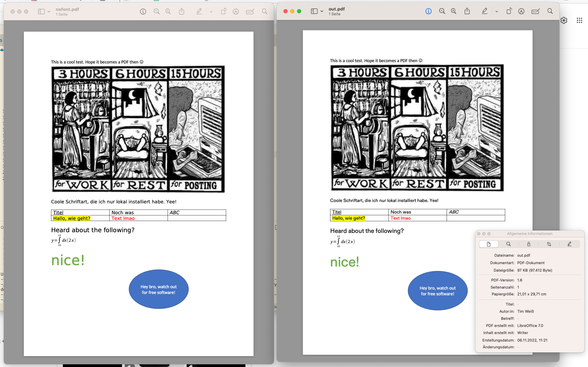Search in out.pdf window
Screen dimensions: 588x367
tap(550, 11)
